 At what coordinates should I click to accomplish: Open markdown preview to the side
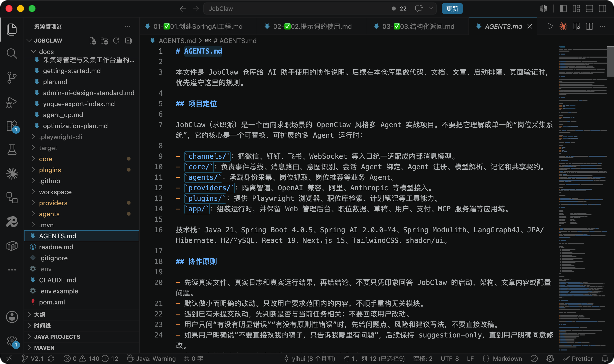[x=576, y=26]
